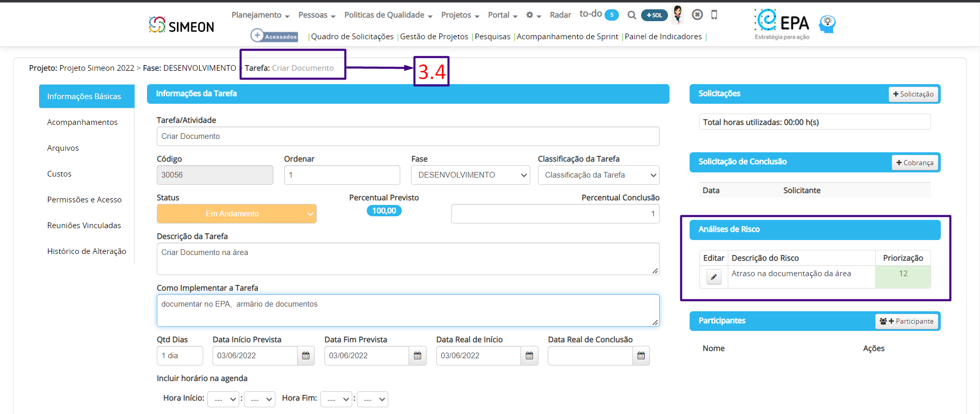Image resolution: width=980 pixels, height=414 pixels.
Task: Open Classificação da Tarefa dropdown
Action: click(x=599, y=175)
